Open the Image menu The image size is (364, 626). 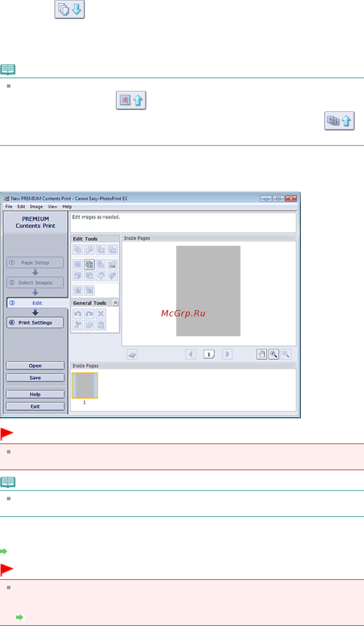(x=36, y=206)
